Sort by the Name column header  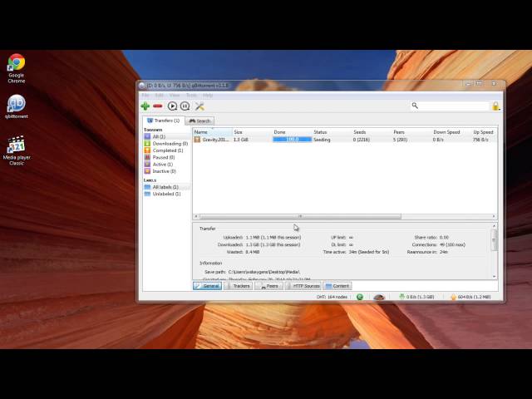(213, 132)
